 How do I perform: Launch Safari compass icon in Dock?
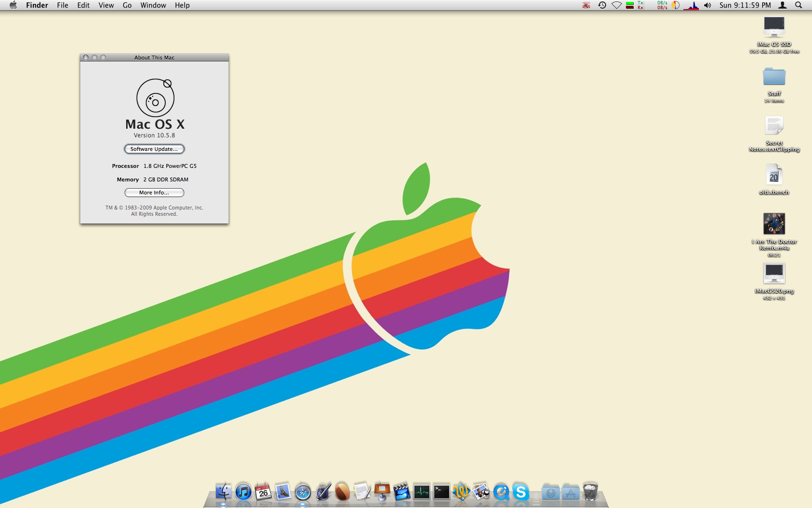point(303,492)
